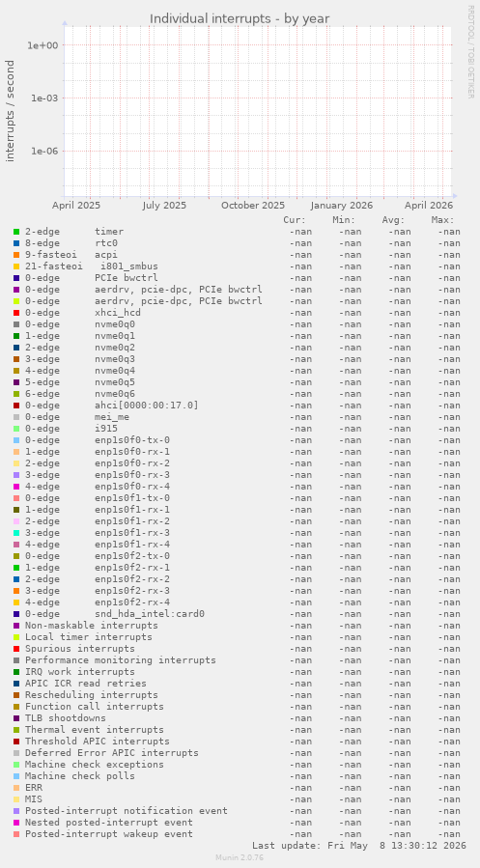The height and width of the screenshot is (868, 480).
Task: Click the Last update timestamp text
Action: tap(358, 846)
